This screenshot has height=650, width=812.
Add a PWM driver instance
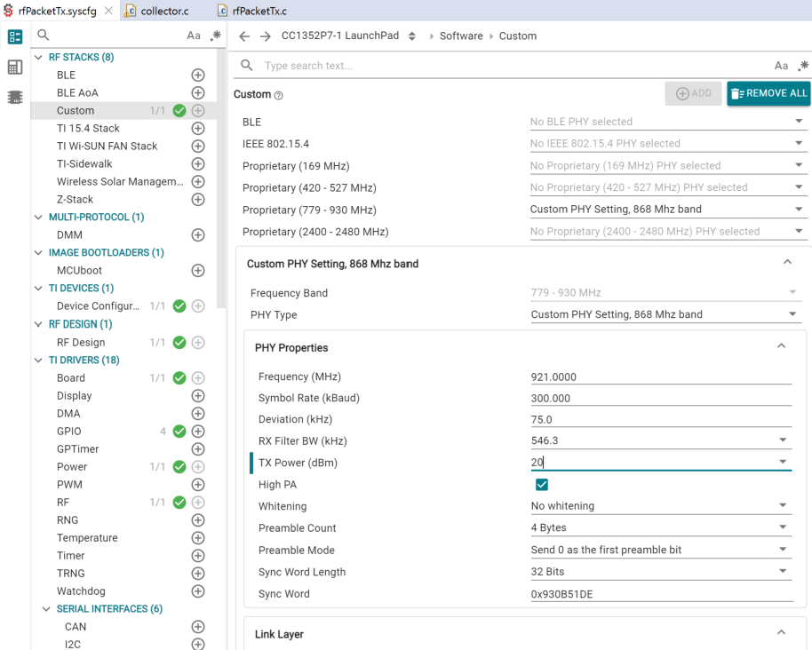click(x=198, y=485)
